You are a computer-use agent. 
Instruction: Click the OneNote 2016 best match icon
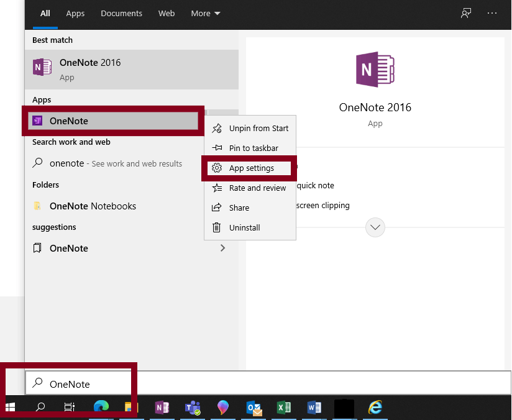click(x=42, y=67)
